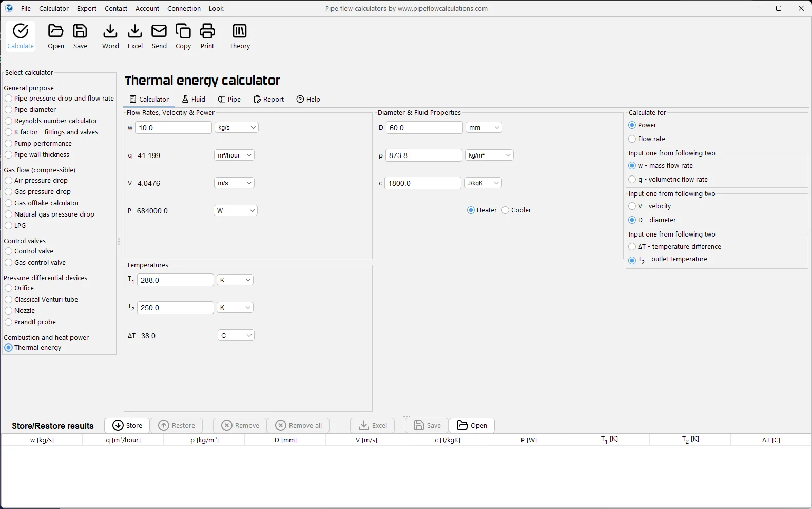Viewport: 812px width, 509px height.
Task: Click the D diameter input field
Action: point(424,128)
